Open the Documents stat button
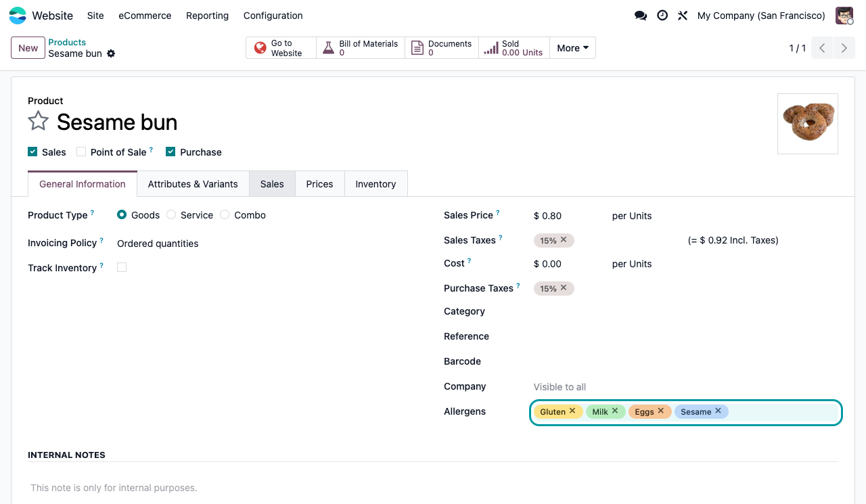Viewport: 866px width, 504px height. 442,48
